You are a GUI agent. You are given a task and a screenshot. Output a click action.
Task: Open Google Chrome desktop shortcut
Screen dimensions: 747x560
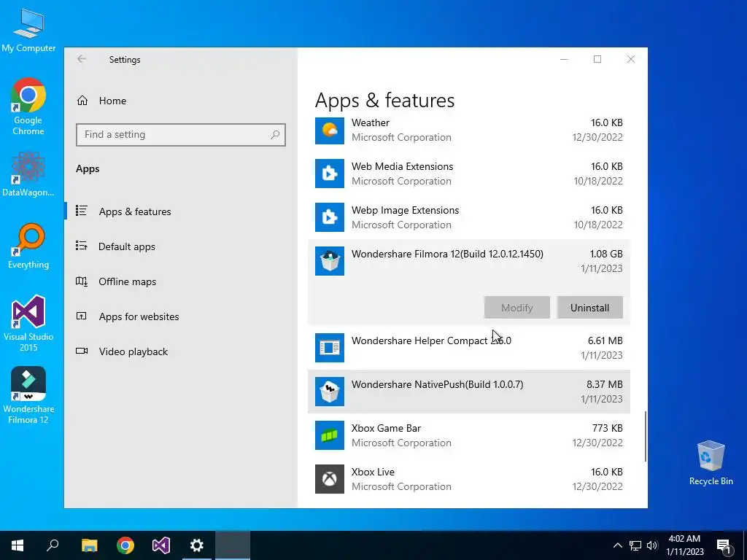[28, 106]
